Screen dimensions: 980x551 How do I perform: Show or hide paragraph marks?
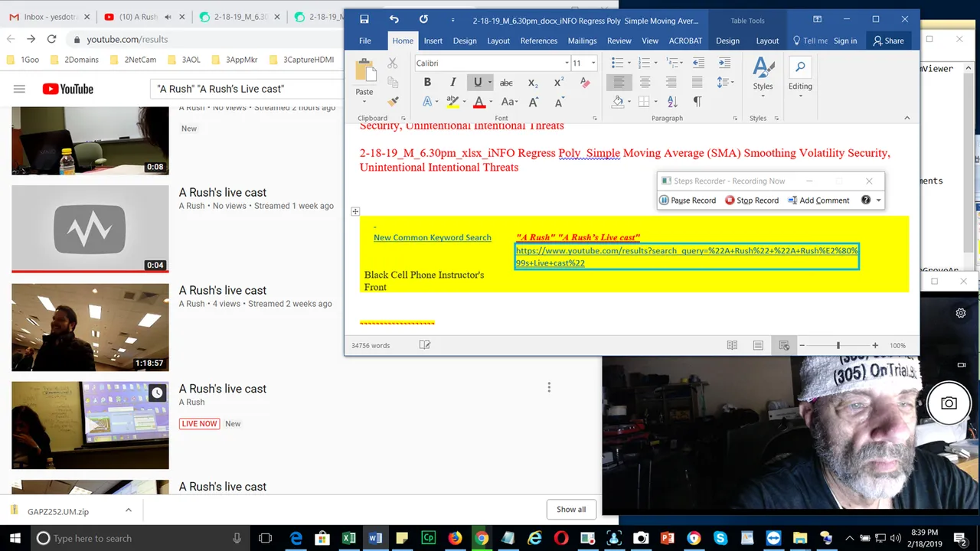pyautogui.click(x=697, y=101)
